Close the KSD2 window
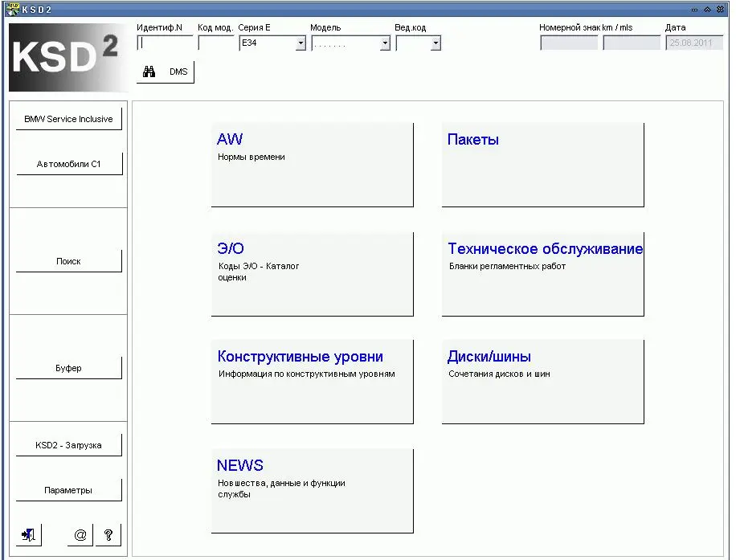This screenshot has height=560, width=736. tap(721, 10)
